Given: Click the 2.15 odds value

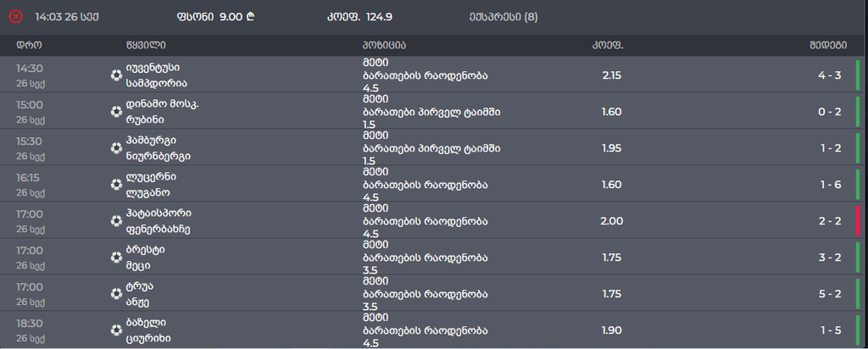Looking at the screenshot, I should pos(611,75).
